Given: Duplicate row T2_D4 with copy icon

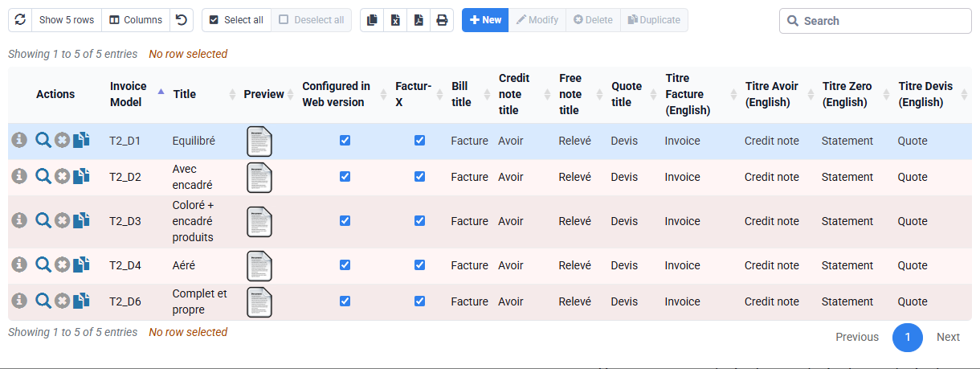Looking at the screenshot, I should (x=81, y=264).
